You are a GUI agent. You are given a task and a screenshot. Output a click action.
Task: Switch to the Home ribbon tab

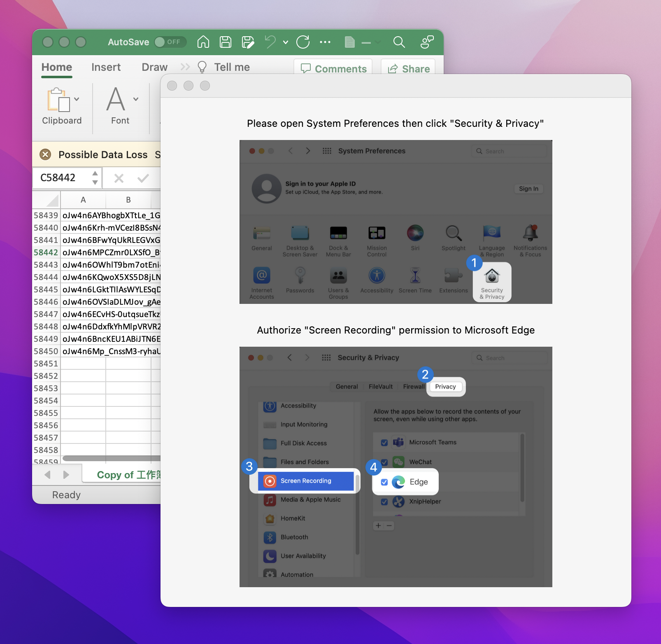pos(57,67)
